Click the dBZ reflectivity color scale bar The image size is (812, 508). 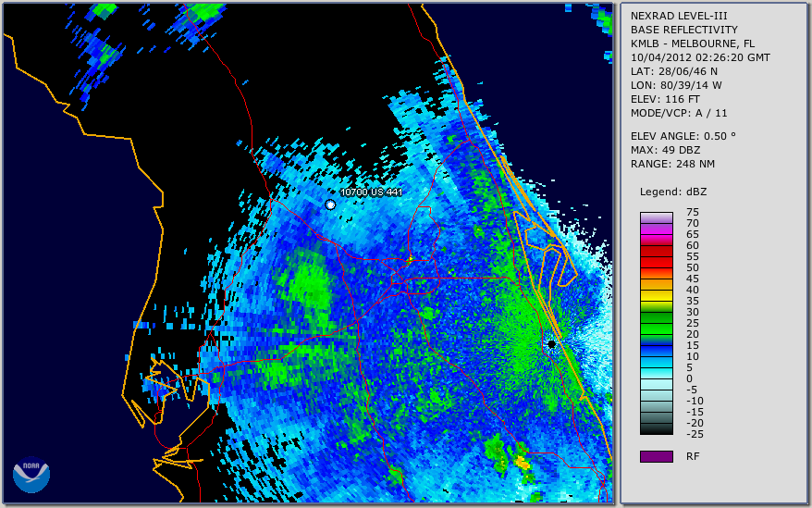coord(657,324)
